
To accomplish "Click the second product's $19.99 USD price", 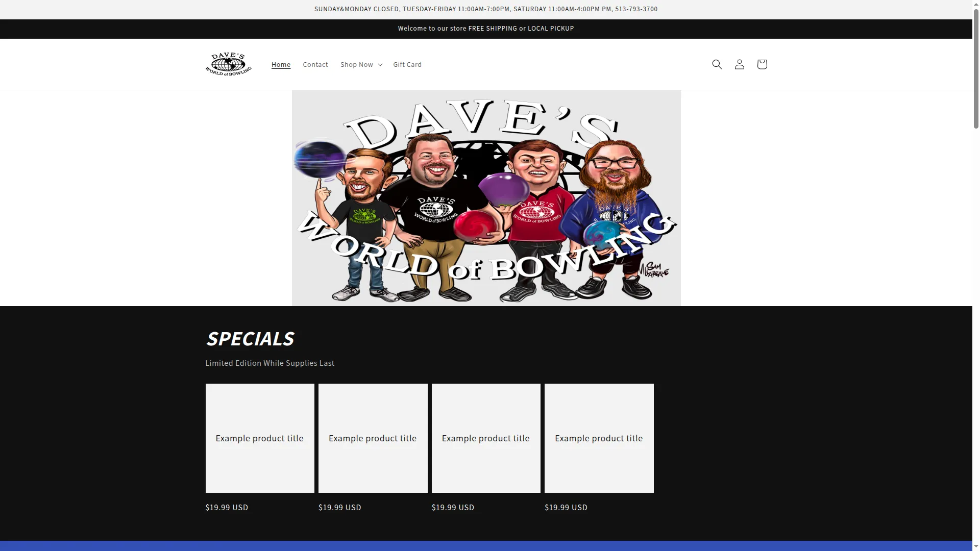I will (x=340, y=508).
